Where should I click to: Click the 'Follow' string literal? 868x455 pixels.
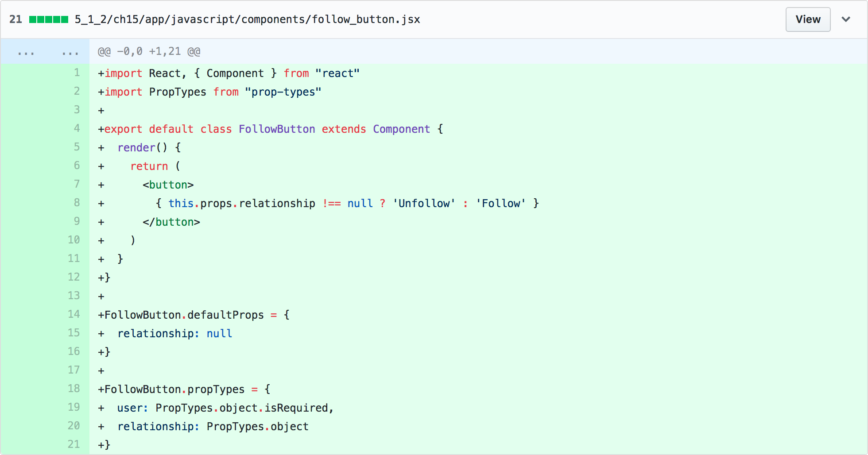pos(501,203)
